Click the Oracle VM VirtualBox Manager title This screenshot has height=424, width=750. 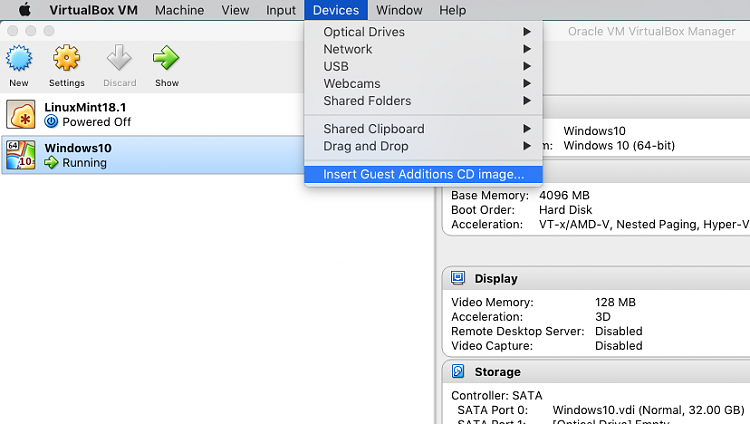(651, 32)
